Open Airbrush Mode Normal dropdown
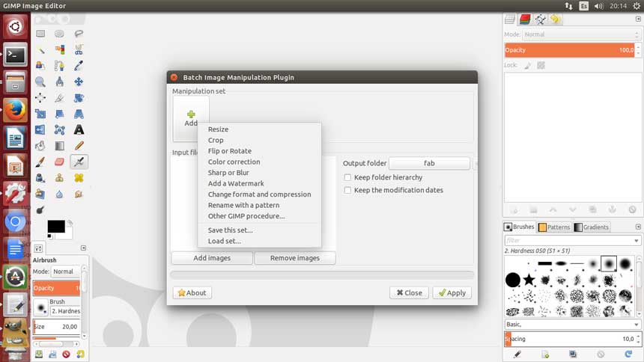The height and width of the screenshot is (362, 644). (x=65, y=271)
